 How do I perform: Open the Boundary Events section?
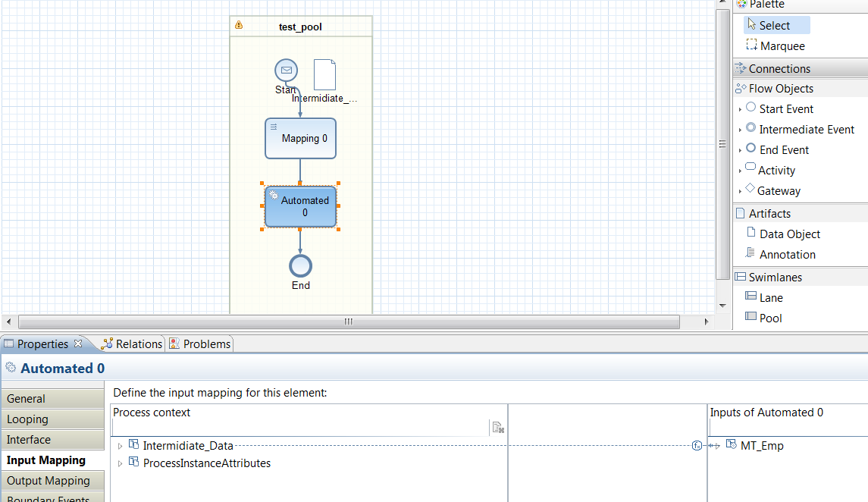coord(52,497)
